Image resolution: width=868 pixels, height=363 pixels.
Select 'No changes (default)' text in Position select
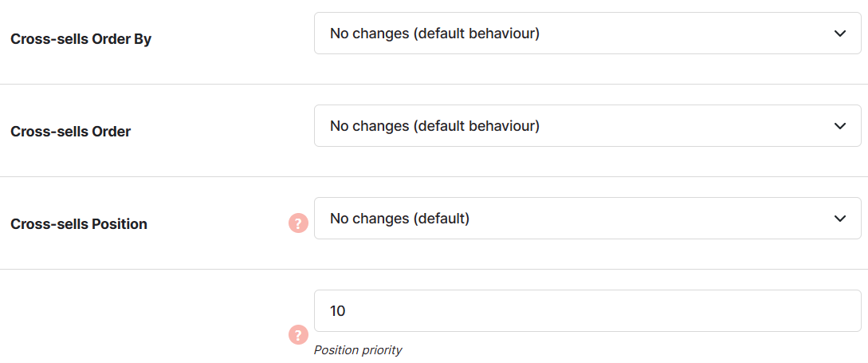[x=399, y=219]
